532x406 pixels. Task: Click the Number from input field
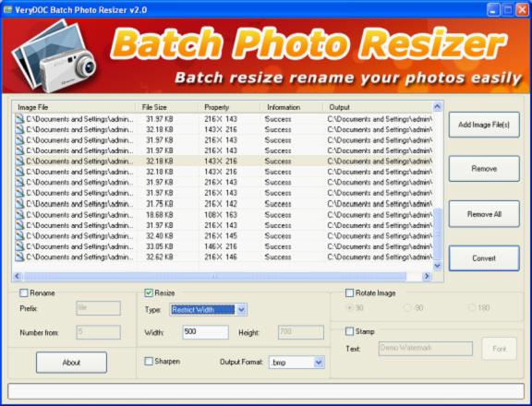[99, 332]
